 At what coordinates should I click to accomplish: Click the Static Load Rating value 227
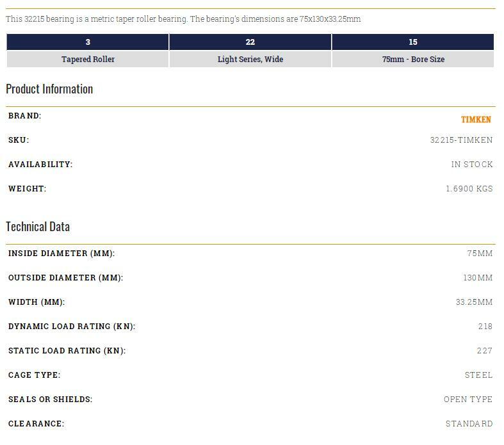pos(485,351)
